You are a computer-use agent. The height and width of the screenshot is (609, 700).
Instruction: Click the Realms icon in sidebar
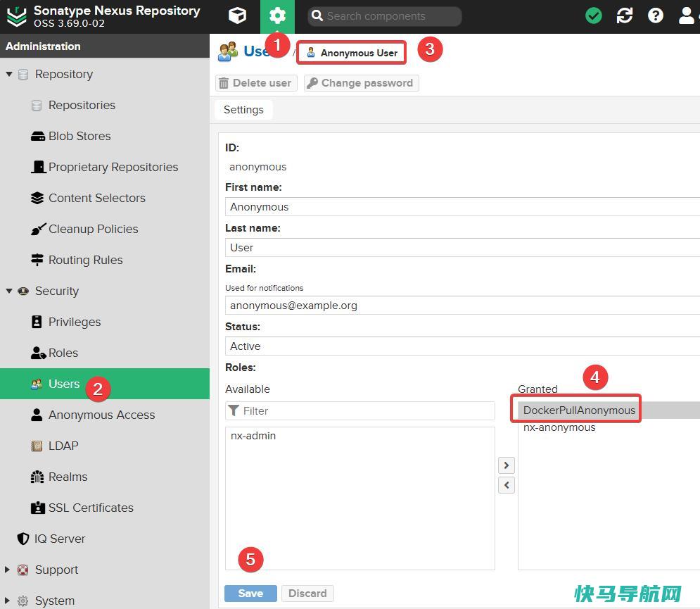tap(37, 477)
